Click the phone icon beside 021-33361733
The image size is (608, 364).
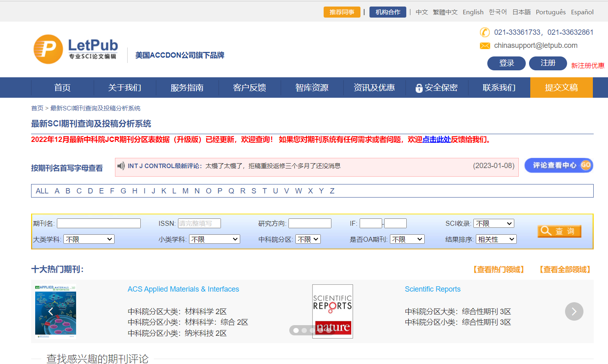point(485,32)
